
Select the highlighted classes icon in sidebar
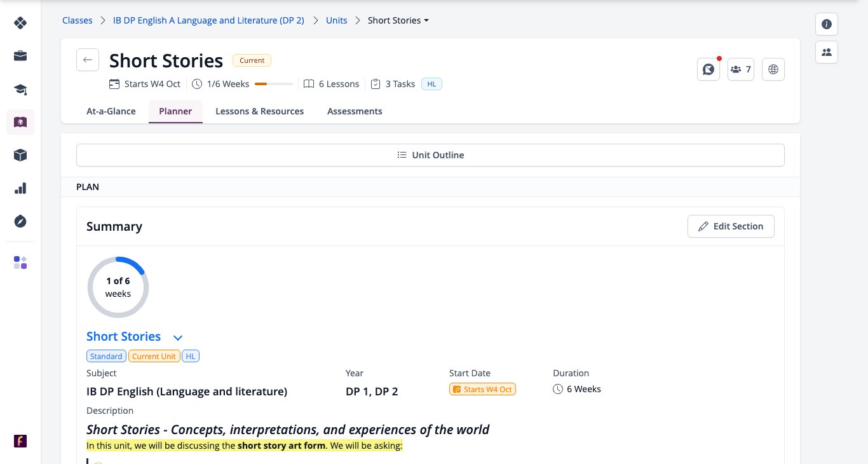20,122
